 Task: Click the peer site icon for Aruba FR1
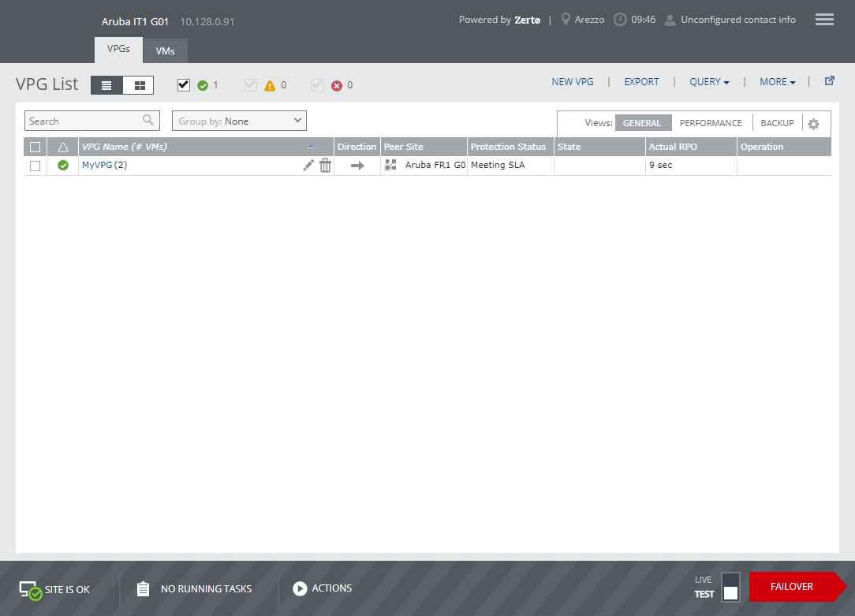(390, 165)
